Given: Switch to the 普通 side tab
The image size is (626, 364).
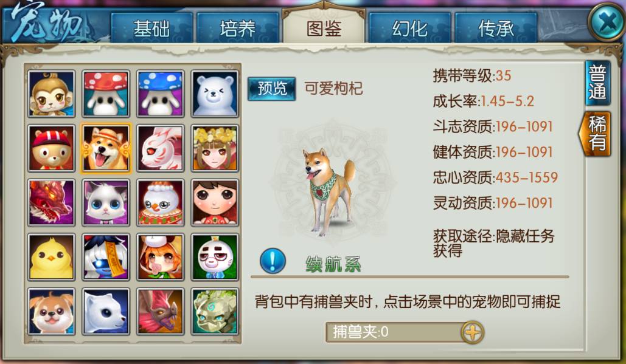Looking at the screenshot, I should 597,83.
